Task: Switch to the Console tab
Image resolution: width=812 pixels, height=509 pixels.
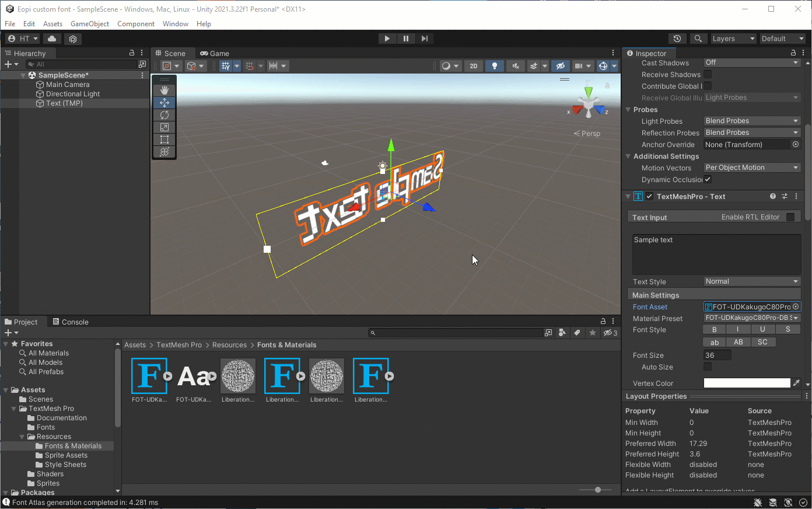Action: (x=70, y=322)
